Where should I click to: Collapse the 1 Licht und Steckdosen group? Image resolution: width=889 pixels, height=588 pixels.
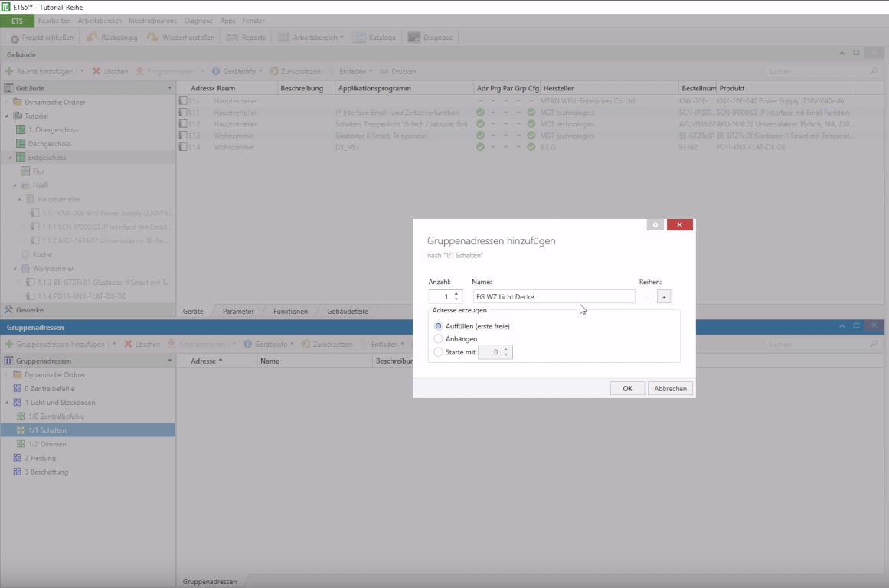pyautogui.click(x=7, y=403)
